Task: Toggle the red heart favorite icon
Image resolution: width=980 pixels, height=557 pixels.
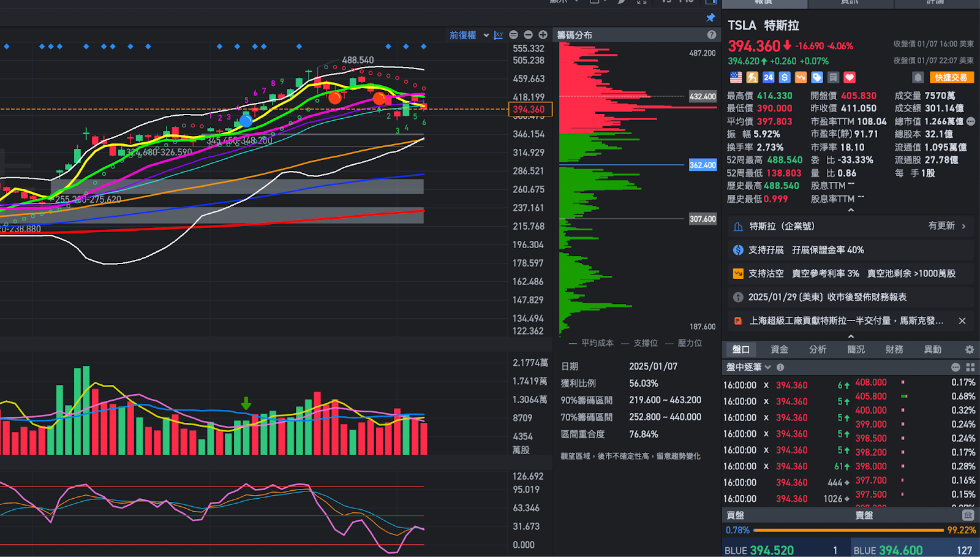Action: (850, 77)
